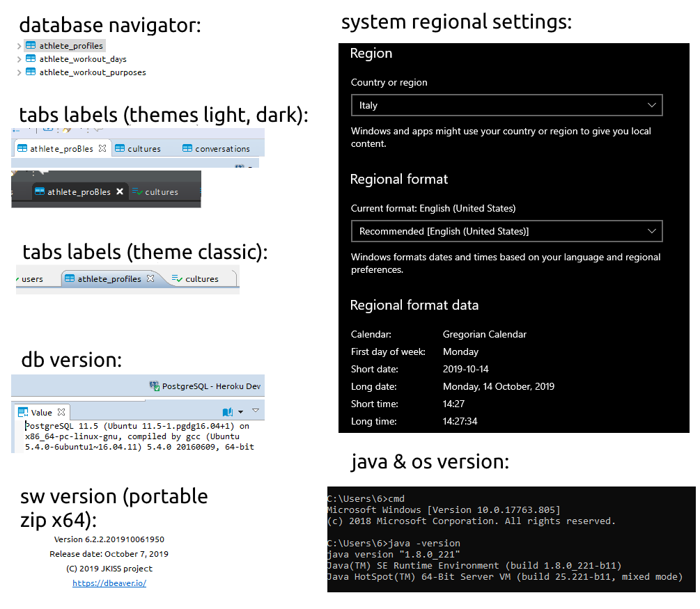Viewport: 700px width, 609px height.
Task: Click the PostgreSQL - Heroku Dev connection icon
Action: (x=155, y=386)
